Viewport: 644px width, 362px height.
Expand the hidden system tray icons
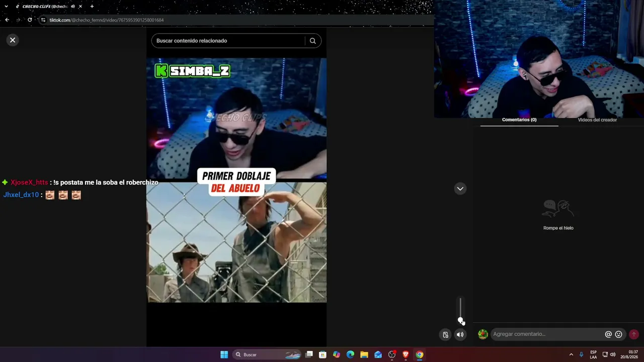click(x=571, y=354)
